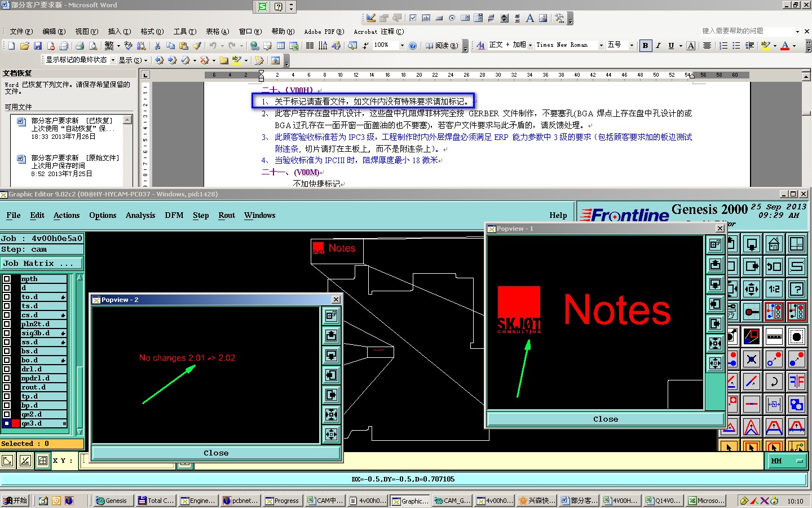Toggle the sig3b.d layer checkbox
The width and height of the screenshot is (812, 508).
click(7, 333)
